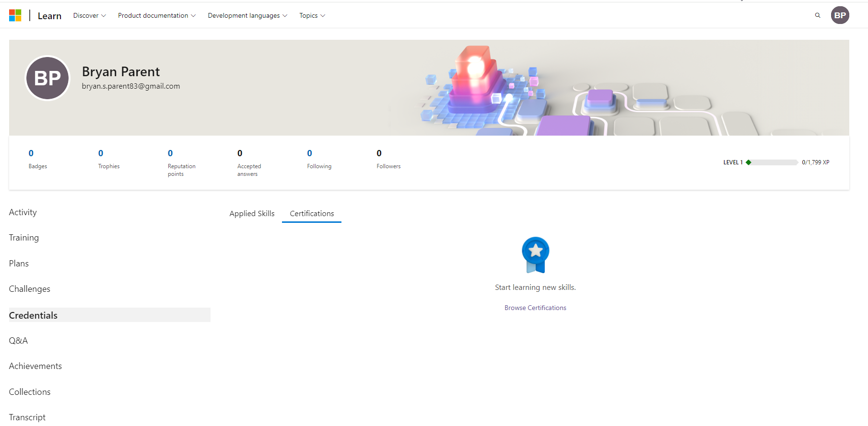Click the Bryan Parent name heading
The height and width of the screenshot is (426, 868).
[x=121, y=71]
